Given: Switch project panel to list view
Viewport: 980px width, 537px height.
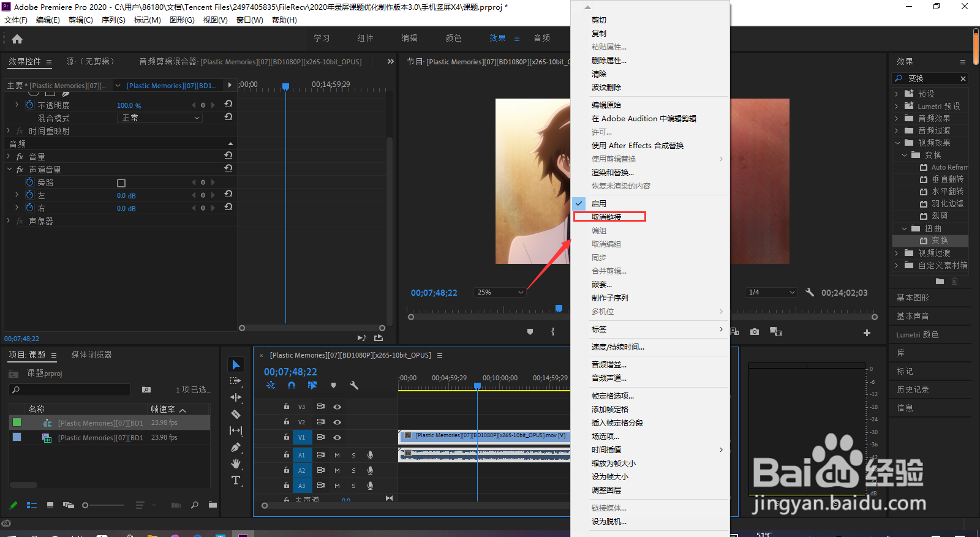Looking at the screenshot, I should (x=32, y=505).
